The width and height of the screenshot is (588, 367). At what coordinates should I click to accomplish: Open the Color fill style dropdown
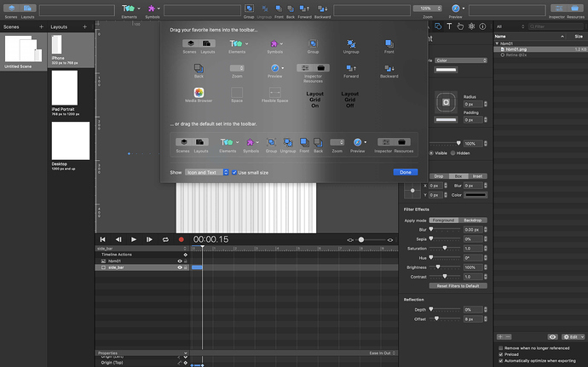click(461, 60)
